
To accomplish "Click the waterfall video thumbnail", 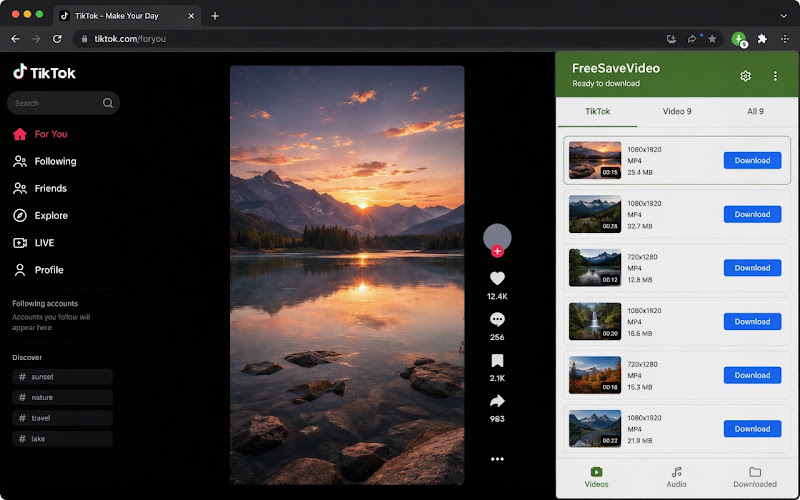I will tap(595, 321).
